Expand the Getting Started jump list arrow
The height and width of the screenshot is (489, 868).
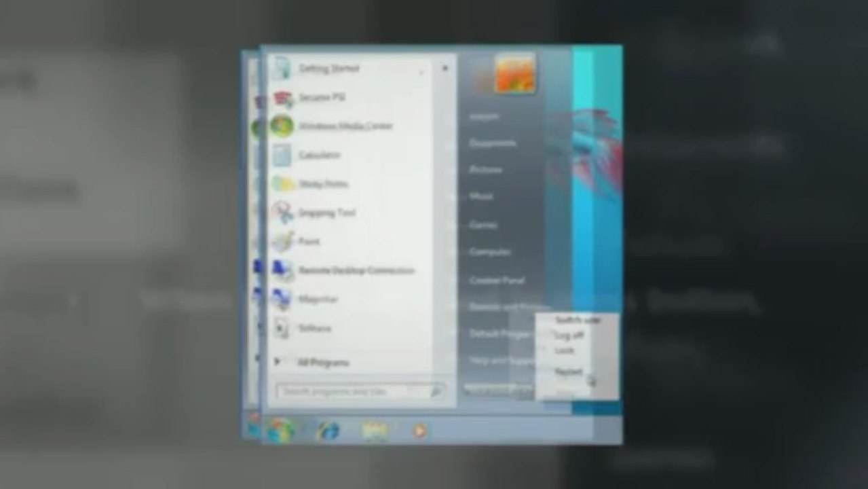click(445, 69)
